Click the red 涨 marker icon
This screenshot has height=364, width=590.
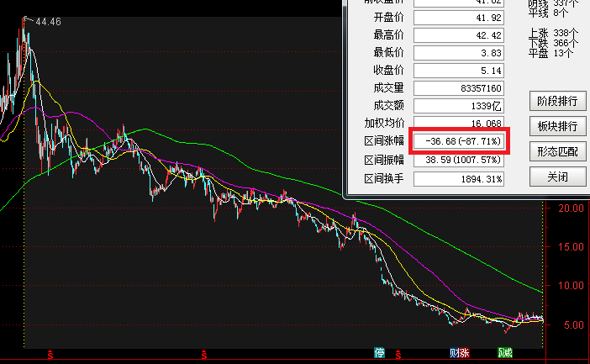(x=465, y=352)
